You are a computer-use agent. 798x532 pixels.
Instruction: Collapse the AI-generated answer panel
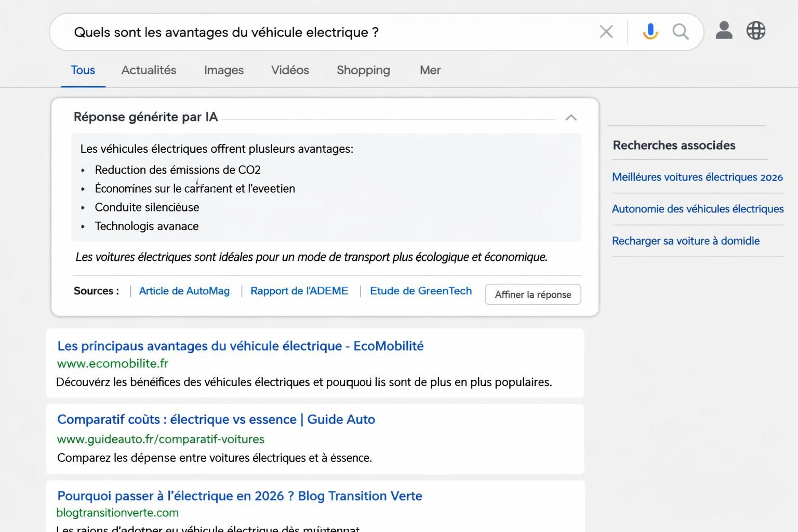click(x=571, y=117)
